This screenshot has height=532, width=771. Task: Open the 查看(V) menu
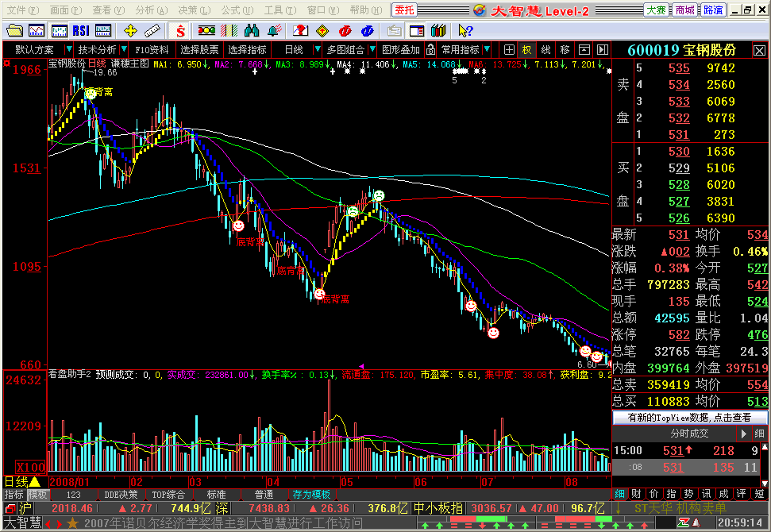tap(108, 10)
